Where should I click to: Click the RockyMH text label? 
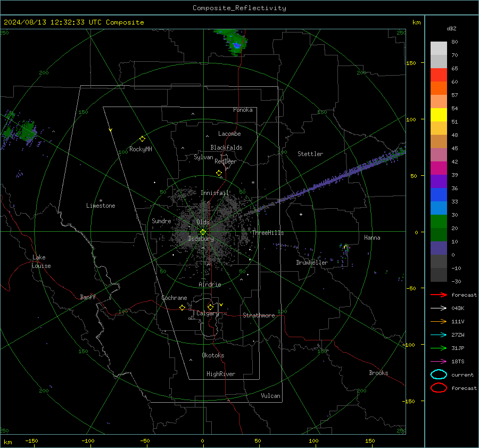[x=141, y=149]
